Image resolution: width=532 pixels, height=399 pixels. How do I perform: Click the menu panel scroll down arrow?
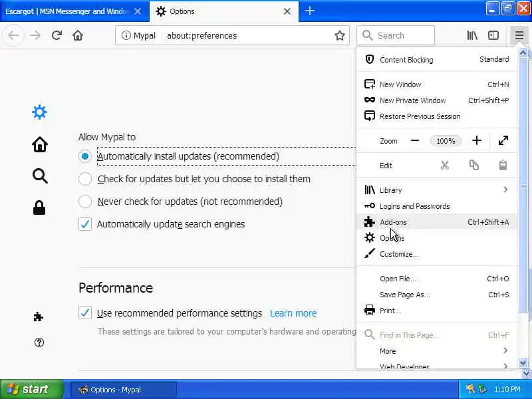(523, 363)
